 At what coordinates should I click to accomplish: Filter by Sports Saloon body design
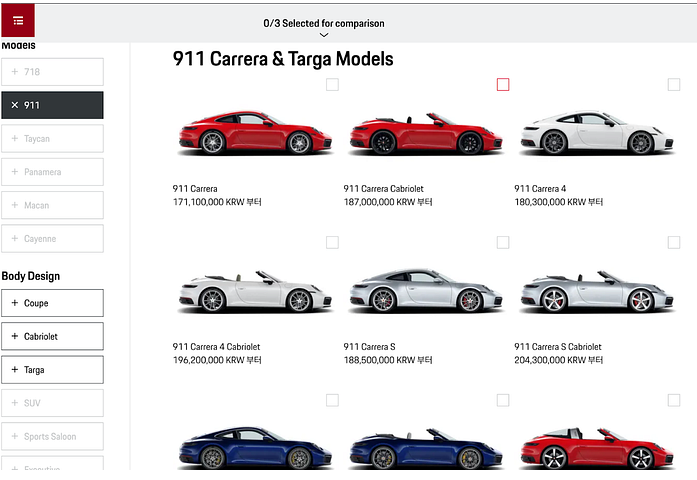pyautogui.click(x=52, y=436)
